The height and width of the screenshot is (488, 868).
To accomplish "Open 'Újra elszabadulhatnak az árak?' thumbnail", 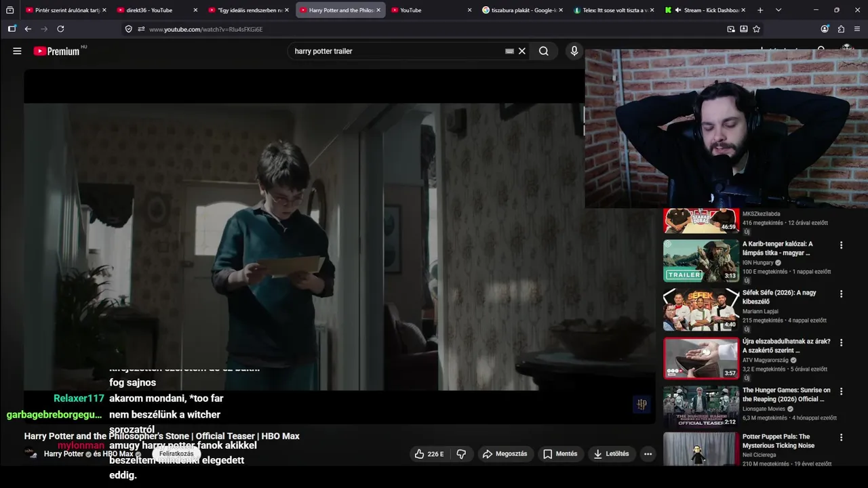I will click(701, 359).
